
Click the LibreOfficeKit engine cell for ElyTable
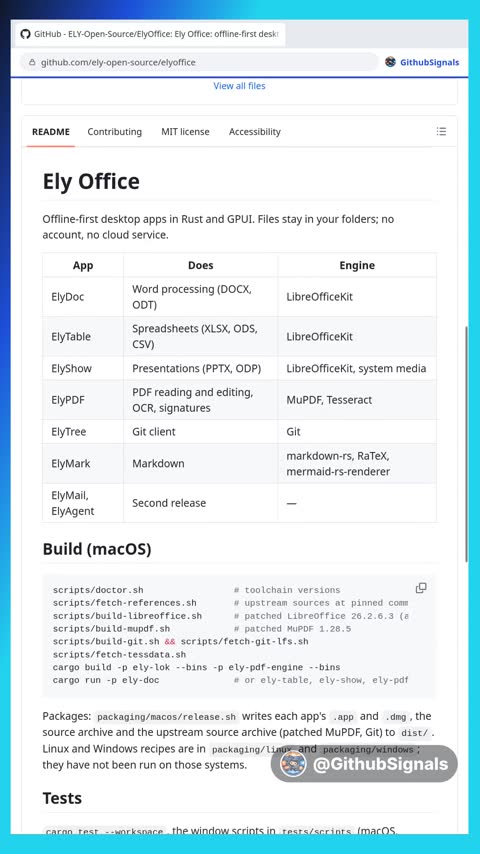[x=357, y=337]
